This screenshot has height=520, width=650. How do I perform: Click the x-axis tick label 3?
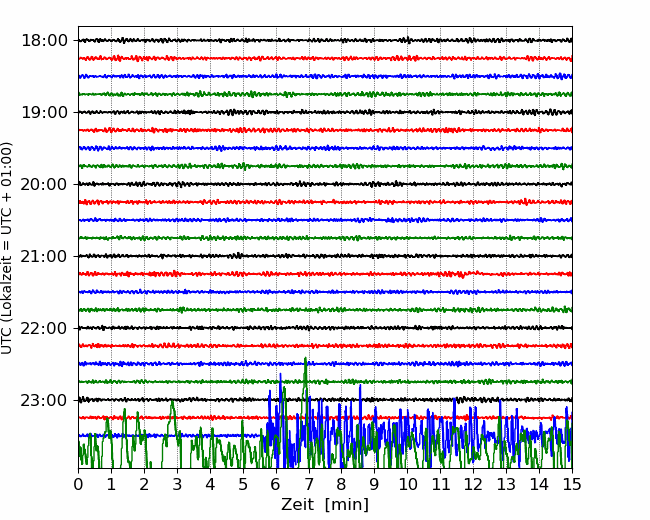coord(177,484)
